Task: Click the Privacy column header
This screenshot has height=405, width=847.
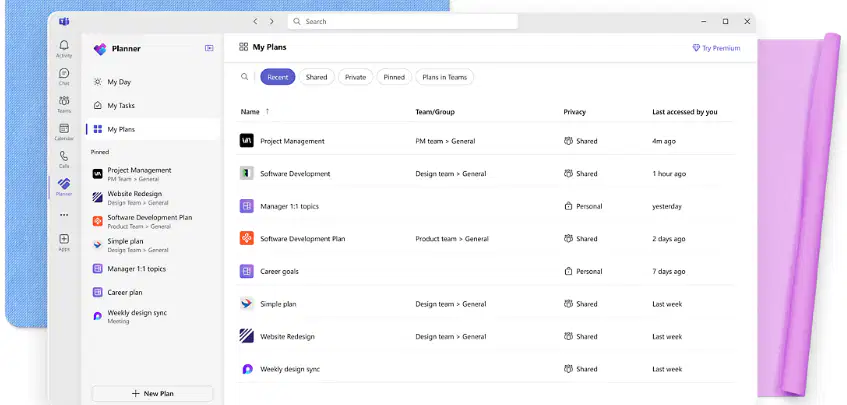Action: click(574, 112)
